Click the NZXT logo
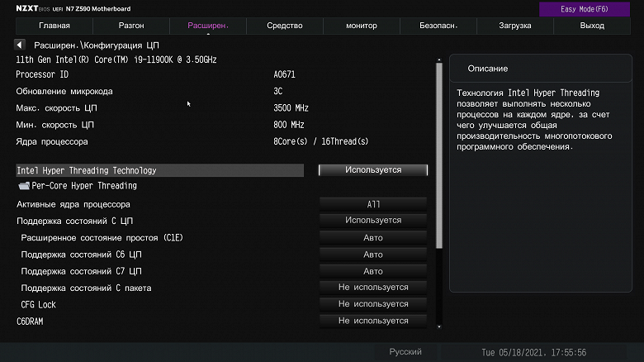 pos(27,8)
